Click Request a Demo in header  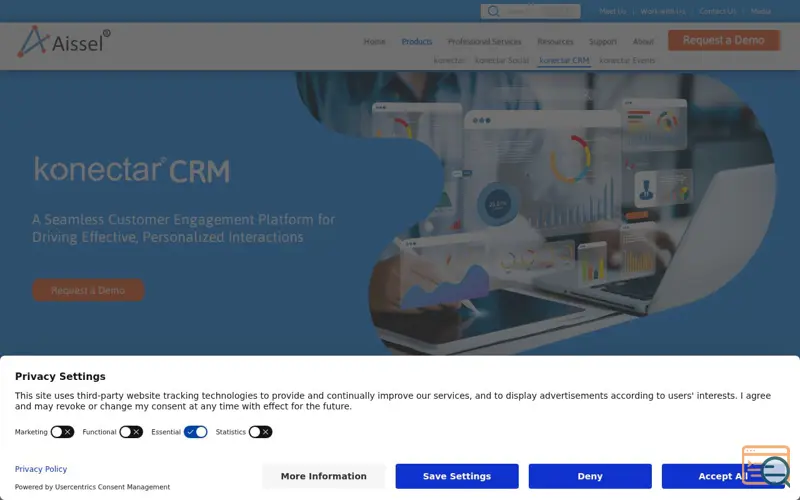tap(723, 40)
